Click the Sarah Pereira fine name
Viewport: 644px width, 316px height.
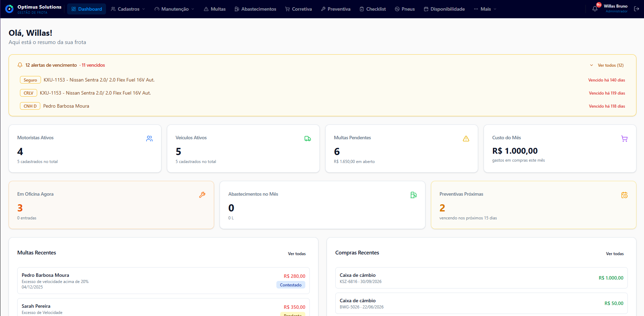[36, 306]
